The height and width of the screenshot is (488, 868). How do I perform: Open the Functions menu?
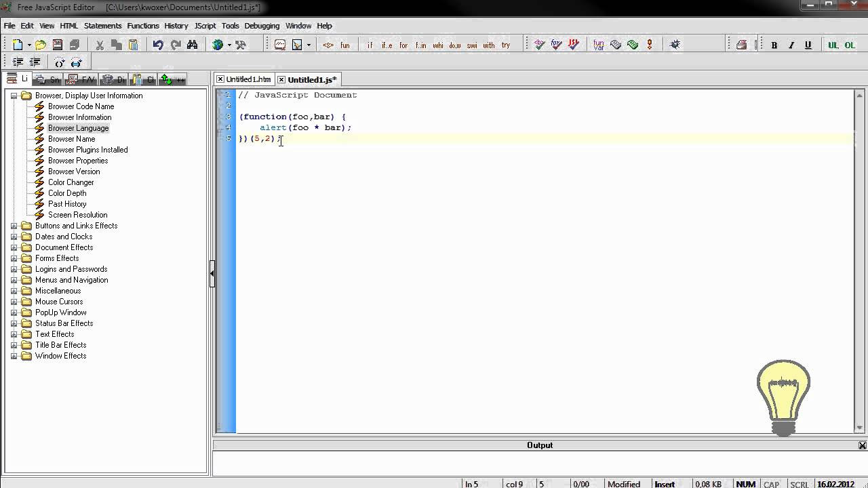click(143, 26)
